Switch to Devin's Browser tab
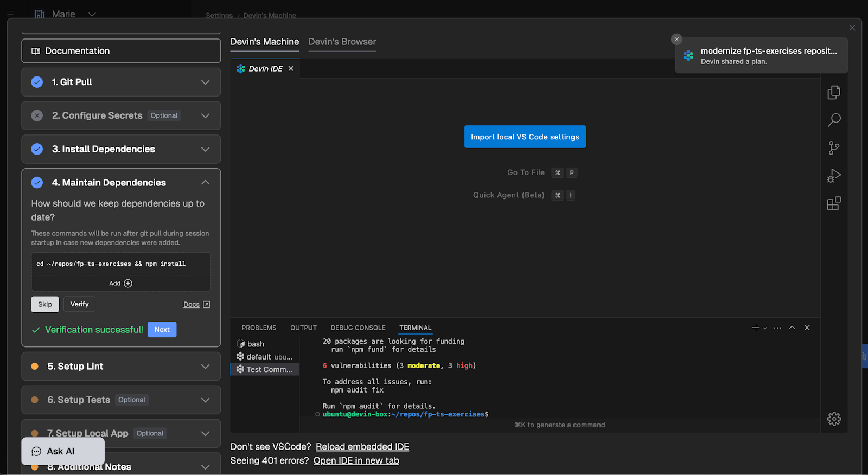Image resolution: width=868 pixels, height=475 pixels. (342, 42)
